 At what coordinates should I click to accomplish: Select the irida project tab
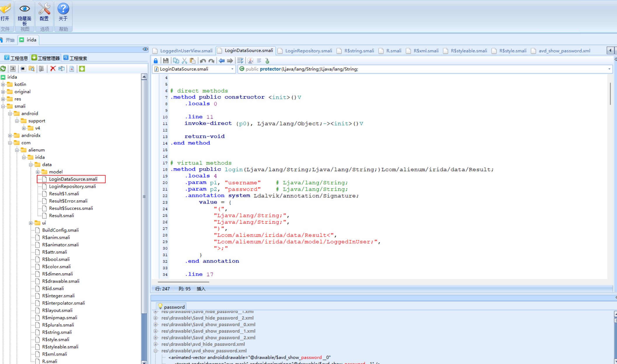28,40
